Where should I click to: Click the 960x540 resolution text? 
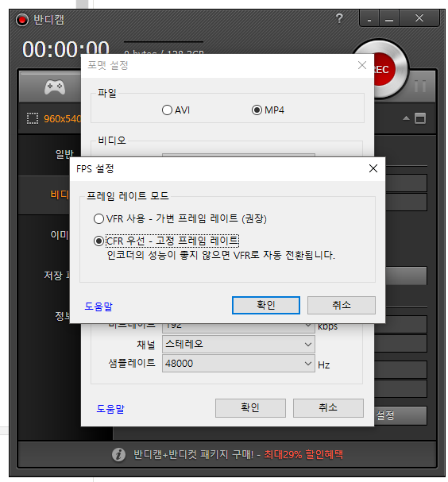click(63, 118)
